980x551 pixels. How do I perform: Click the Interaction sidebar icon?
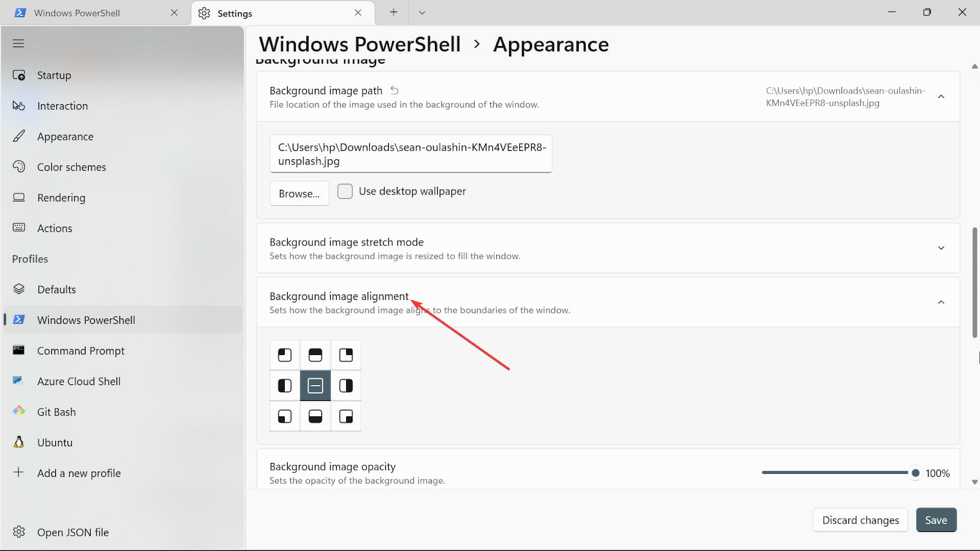pyautogui.click(x=19, y=106)
